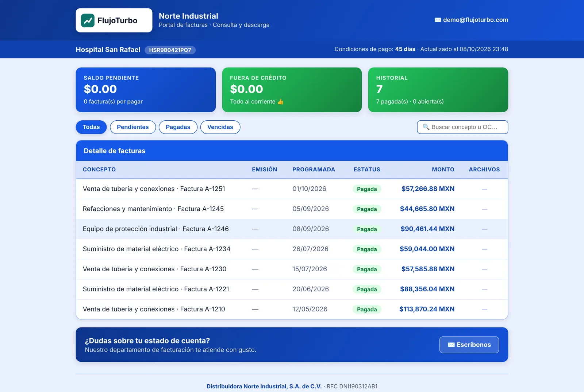
Task: Click scheduled date 08/09/2026
Action: (311, 229)
